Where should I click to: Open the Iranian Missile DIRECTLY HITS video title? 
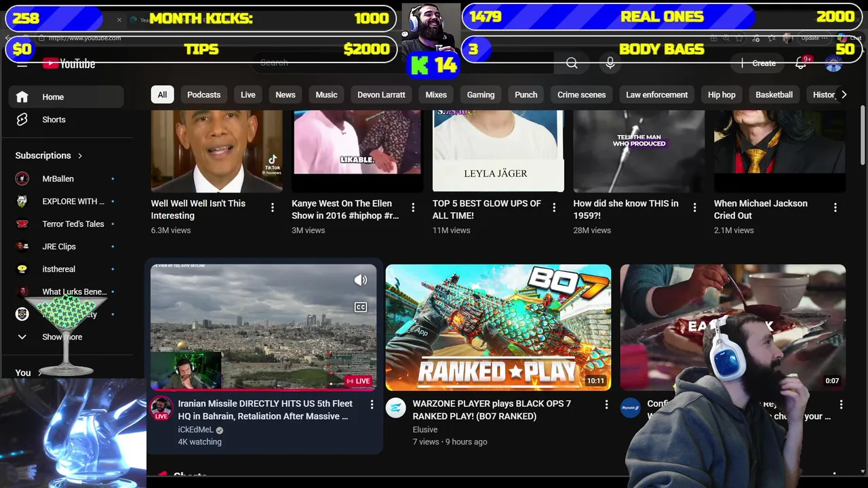265,410
